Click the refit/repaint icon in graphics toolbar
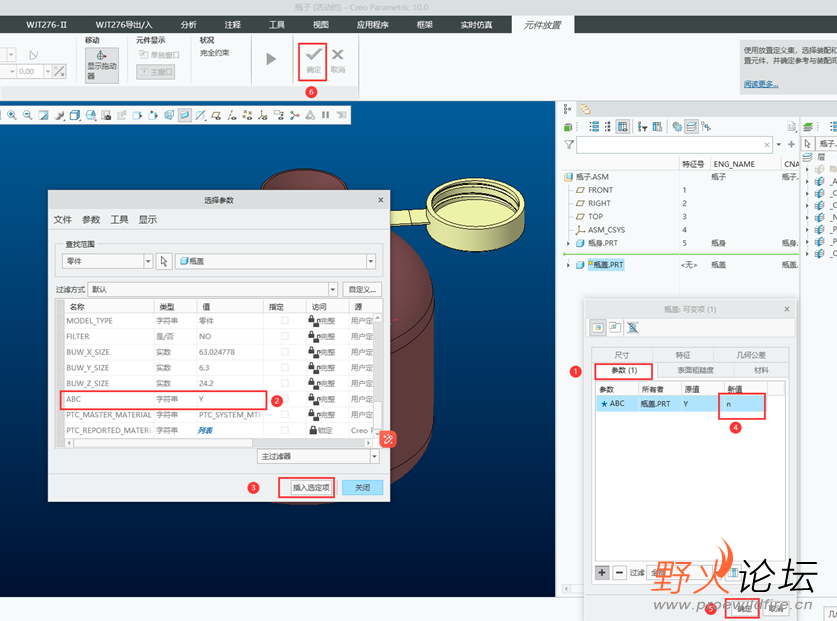This screenshot has height=621, width=837. [x=43, y=115]
